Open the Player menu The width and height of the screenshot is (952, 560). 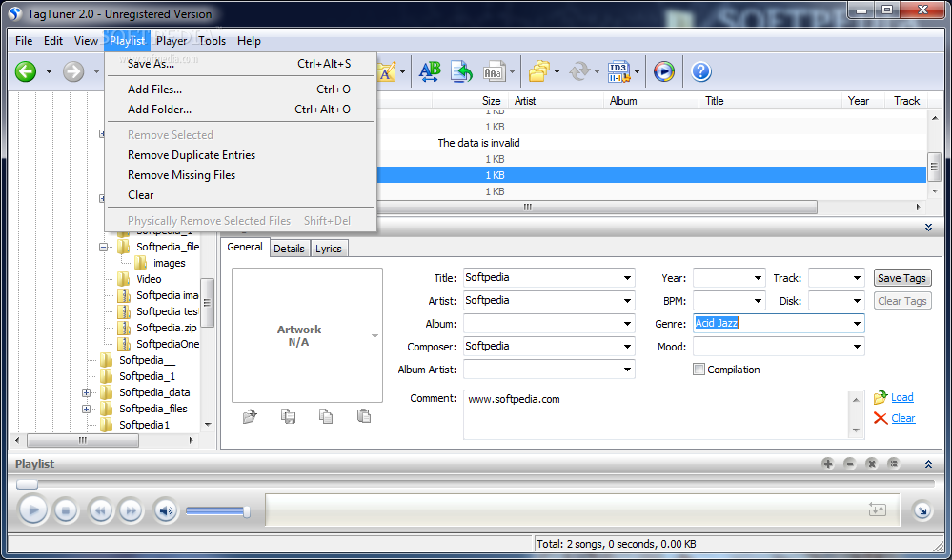click(172, 41)
